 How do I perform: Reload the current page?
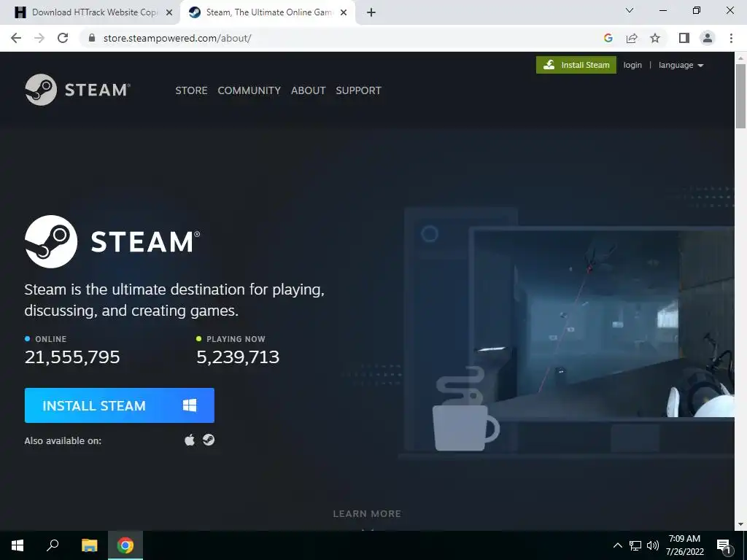[x=63, y=38]
